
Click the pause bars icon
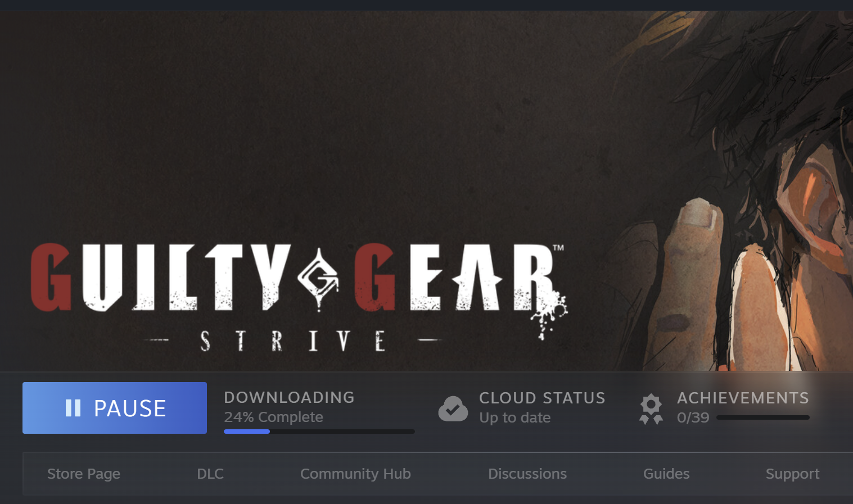pos(73,408)
